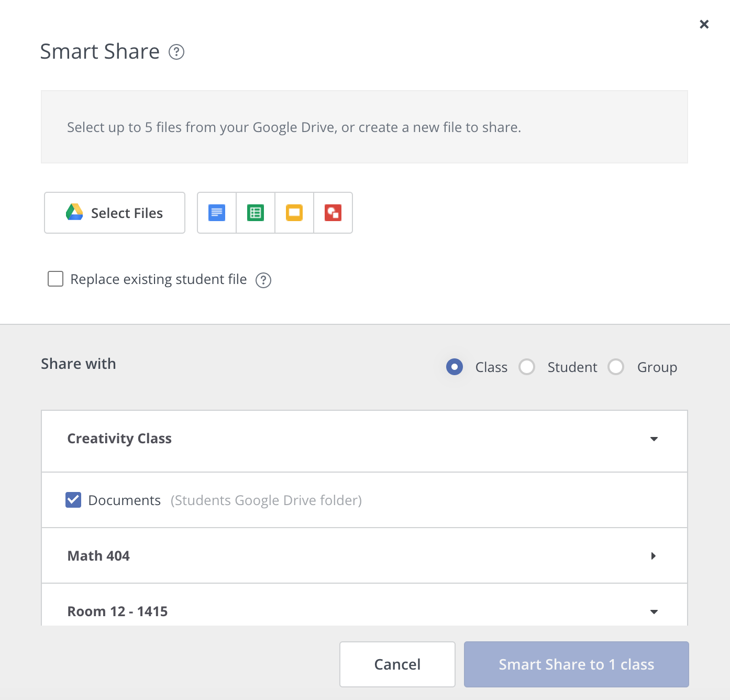Expand the Math 404 arrow
Viewport: 730px width, 700px height.
tap(654, 556)
